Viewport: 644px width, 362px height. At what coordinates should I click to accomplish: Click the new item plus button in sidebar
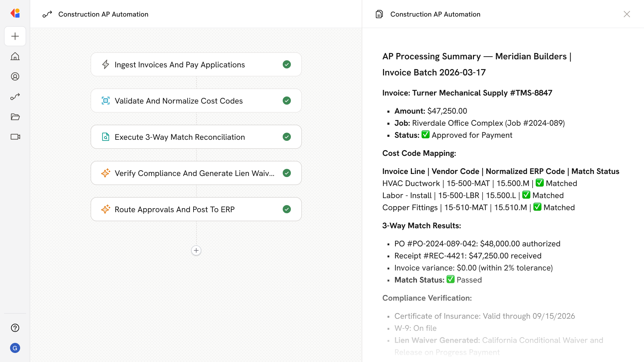click(x=15, y=36)
